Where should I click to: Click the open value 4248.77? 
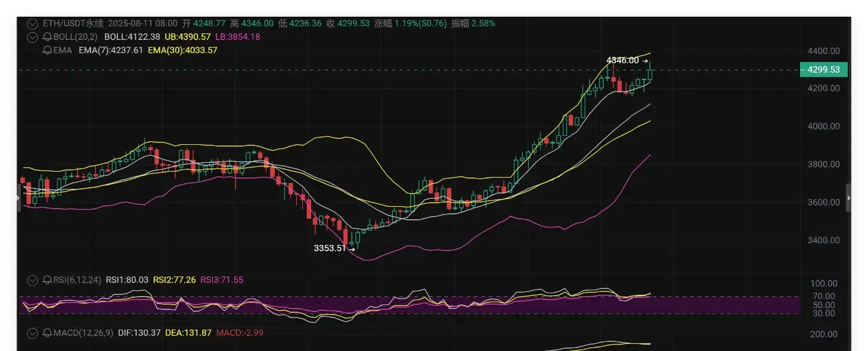tap(210, 23)
